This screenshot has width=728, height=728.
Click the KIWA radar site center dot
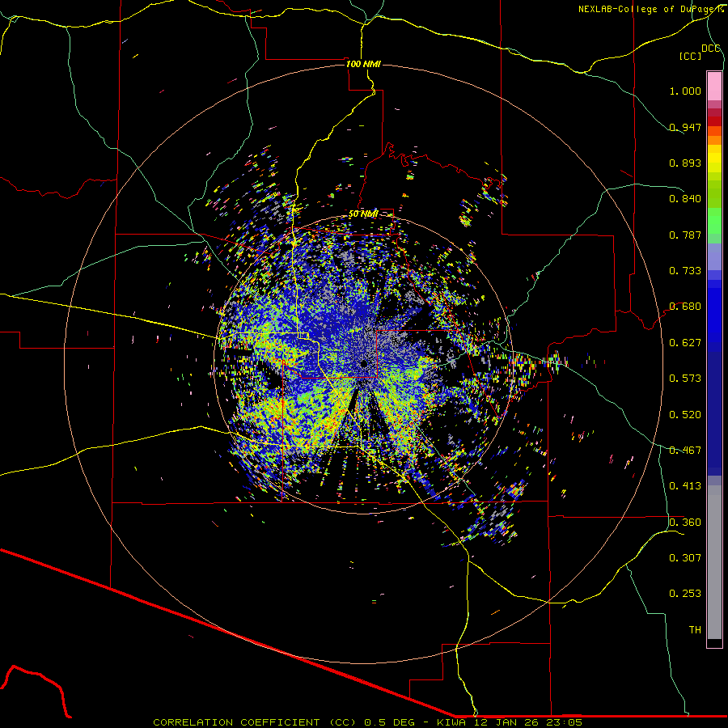click(363, 364)
